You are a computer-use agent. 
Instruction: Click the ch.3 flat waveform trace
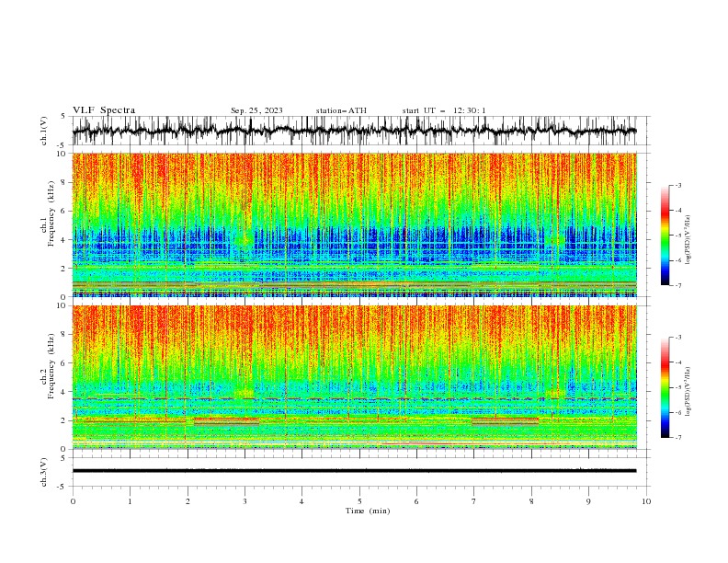click(x=354, y=471)
